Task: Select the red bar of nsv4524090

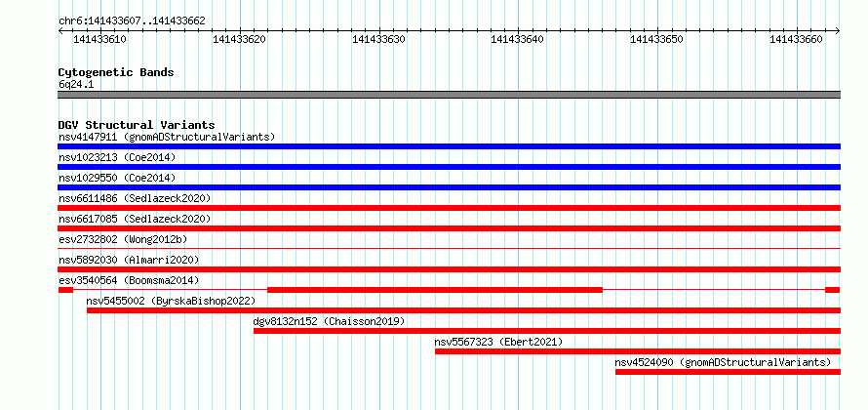Action: (728, 372)
